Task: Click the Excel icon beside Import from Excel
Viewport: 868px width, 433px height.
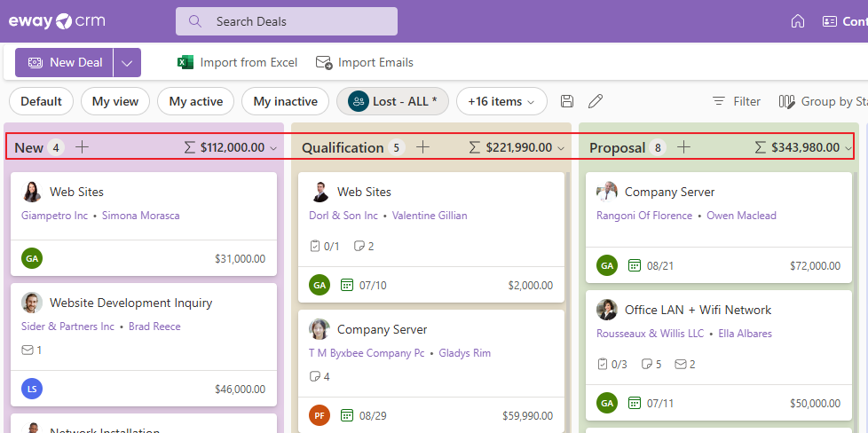Action: (x=185, y=63)
